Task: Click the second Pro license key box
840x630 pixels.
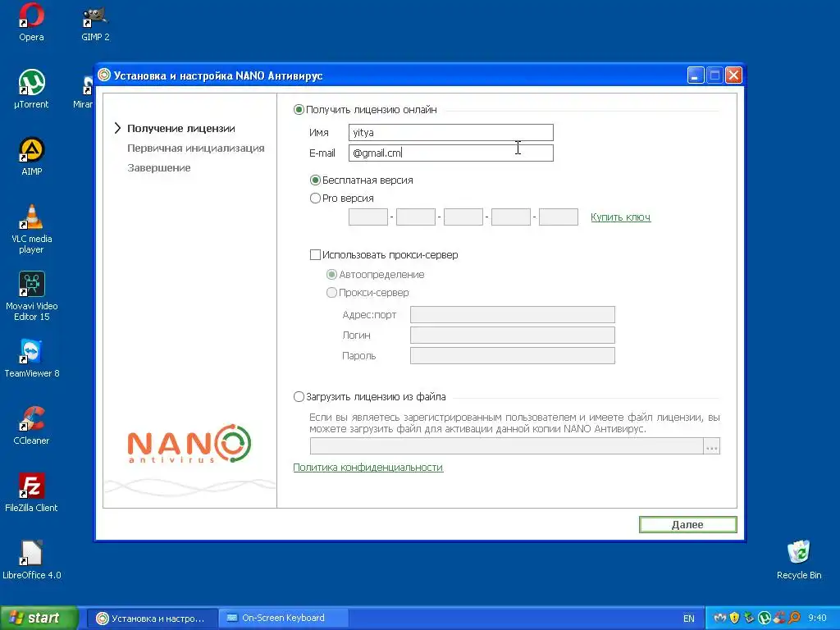Action: pyautogui.click(x=416, y=217)
